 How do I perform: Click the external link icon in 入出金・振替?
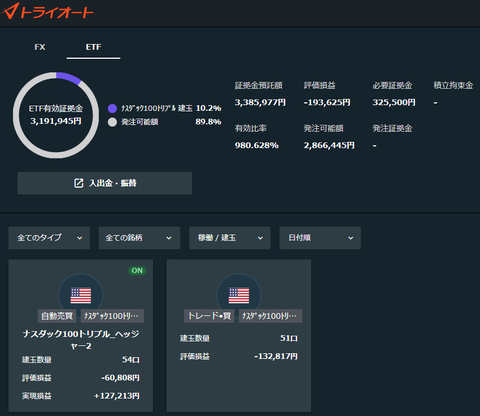click(x=78, y=183)
